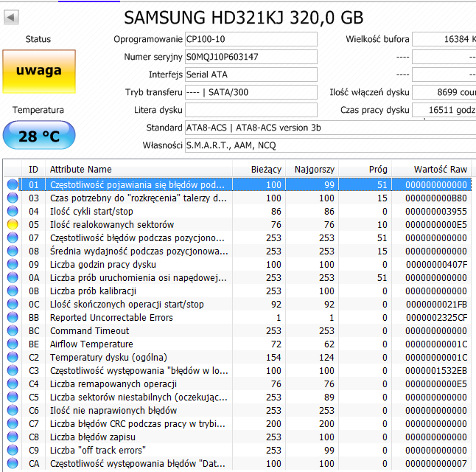This screenshot has height=472, width=476.
Task: Click the status orb for Airflow Temperature
Action: coord(12,344)
